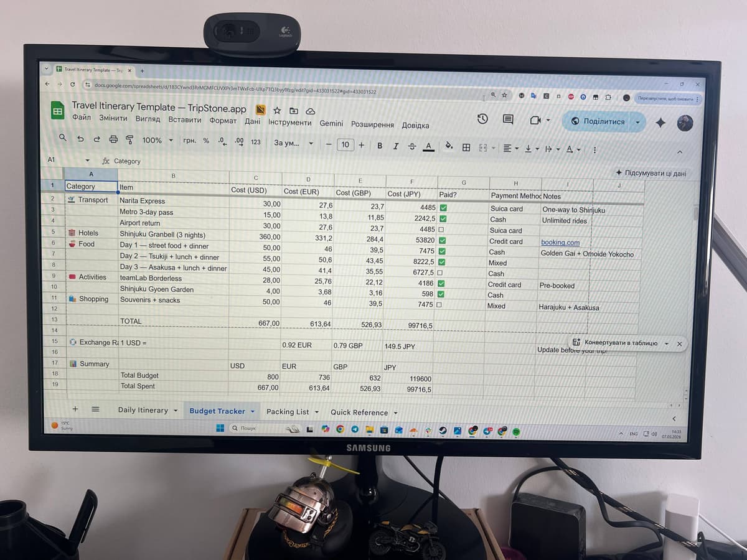Image resolution: width=747 pixels, height=560 pixels.
Task: Open the fill color bucket picker
Action: [x=449, y=147]
